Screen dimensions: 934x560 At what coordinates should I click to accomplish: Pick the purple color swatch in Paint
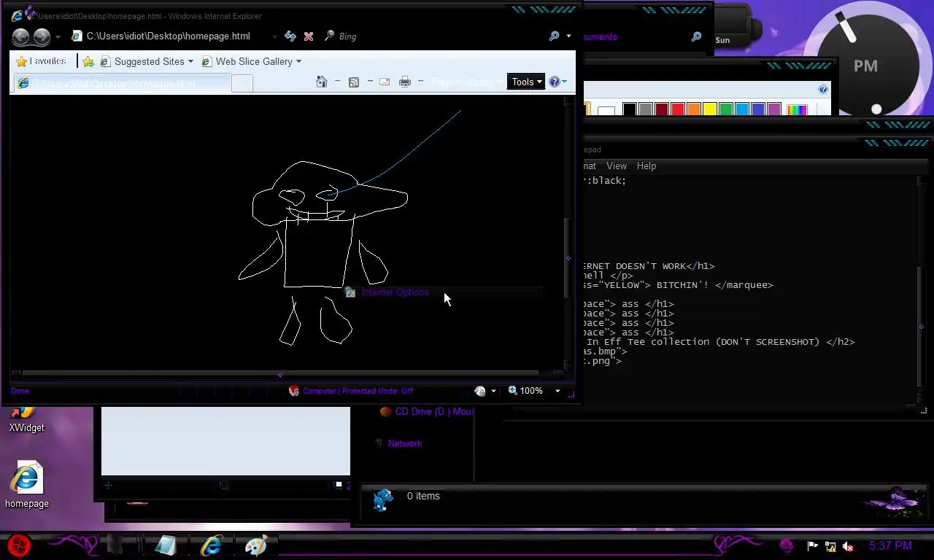click(x=774, y=110)
